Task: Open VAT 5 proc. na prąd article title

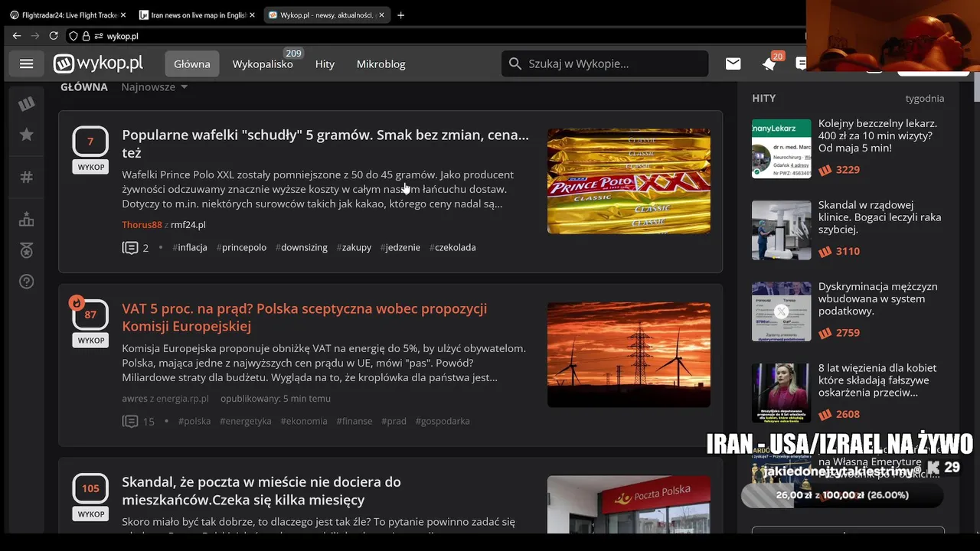Action: 305,318
